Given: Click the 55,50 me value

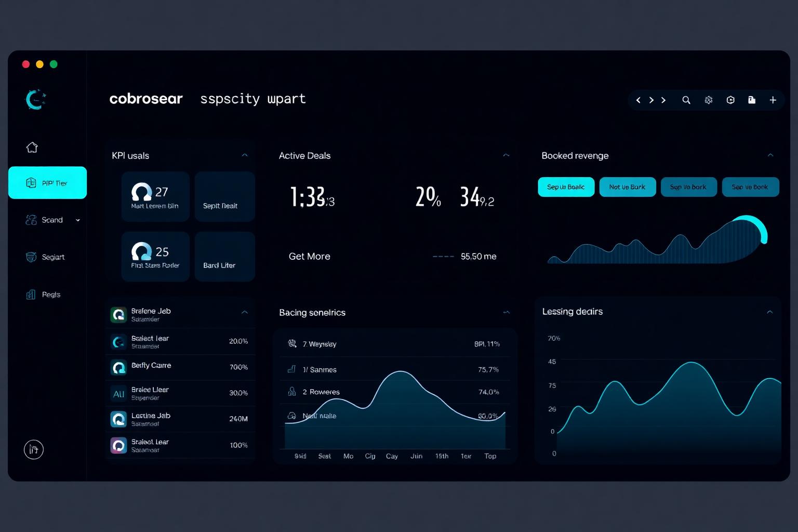Looking at the screenshot, I should click(x=478, y=256).
